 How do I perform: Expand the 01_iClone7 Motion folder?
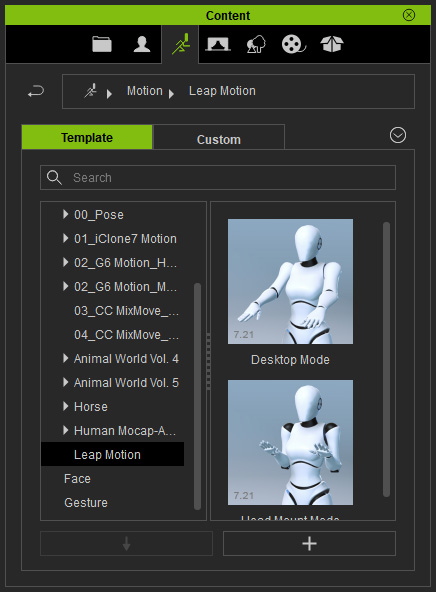66,238
